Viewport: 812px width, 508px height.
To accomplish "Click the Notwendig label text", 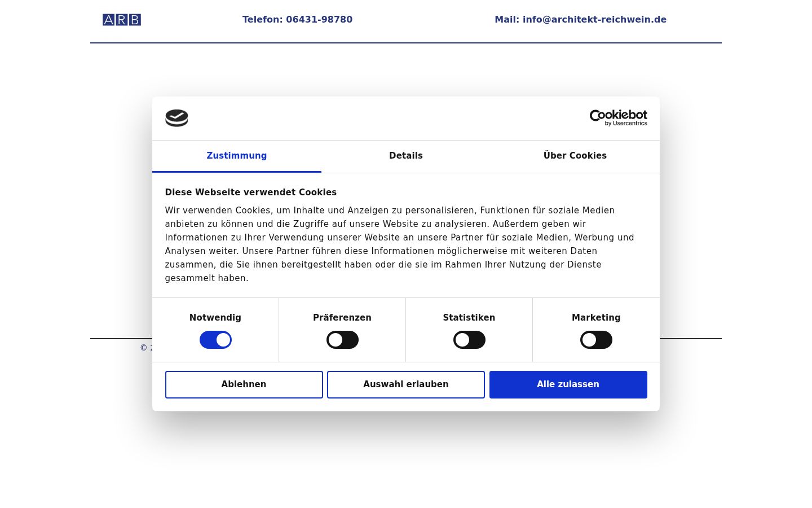I will point(215,318).
